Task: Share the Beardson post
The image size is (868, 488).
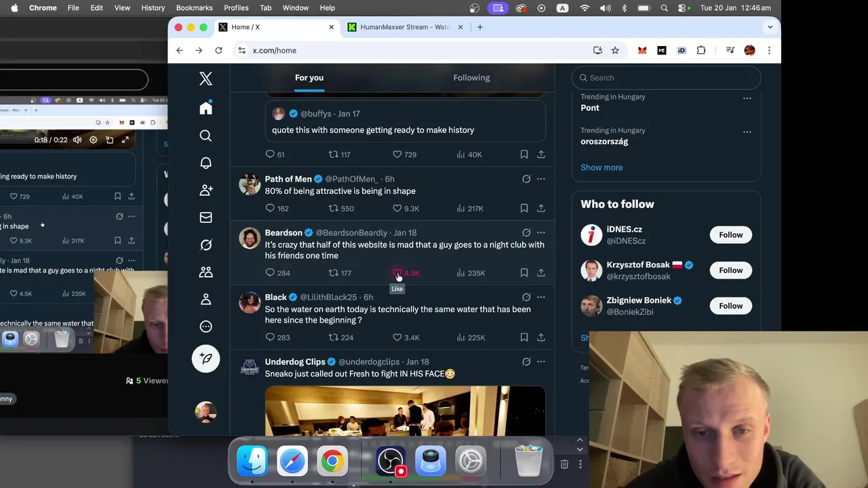Action: [541, 272]
